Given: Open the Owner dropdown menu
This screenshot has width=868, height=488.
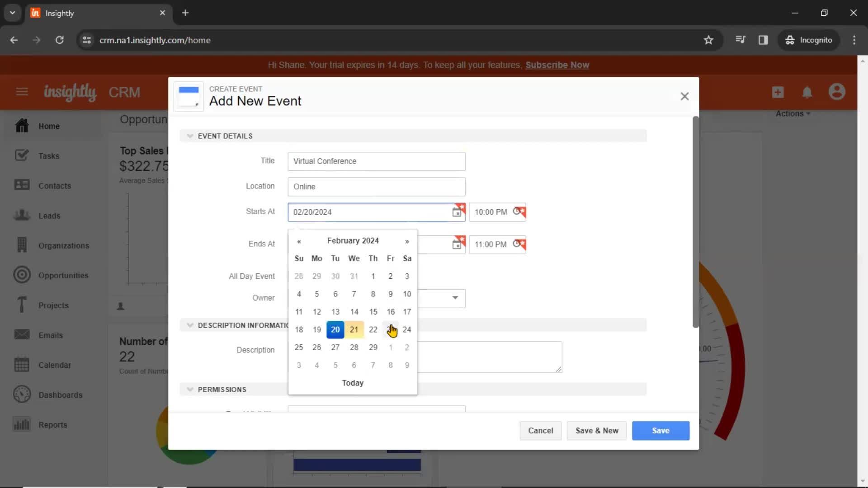Looking at the screenshot, I should [455, 297].
